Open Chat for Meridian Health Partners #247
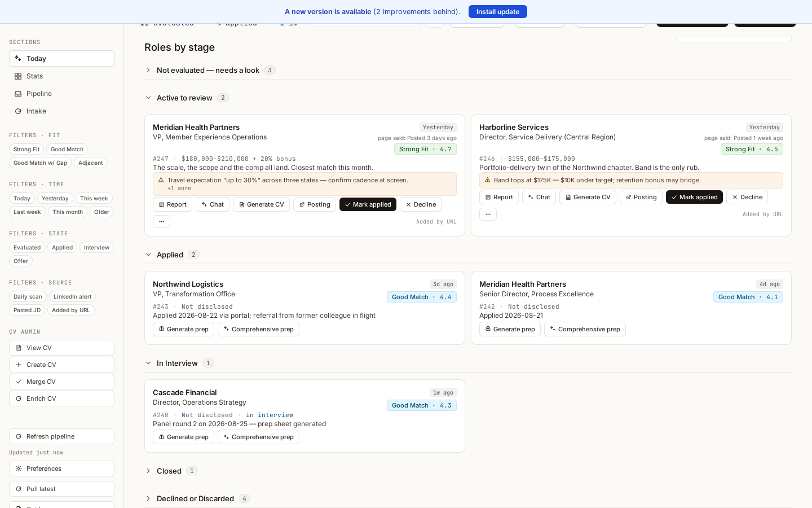 click(x=213, y=204)
